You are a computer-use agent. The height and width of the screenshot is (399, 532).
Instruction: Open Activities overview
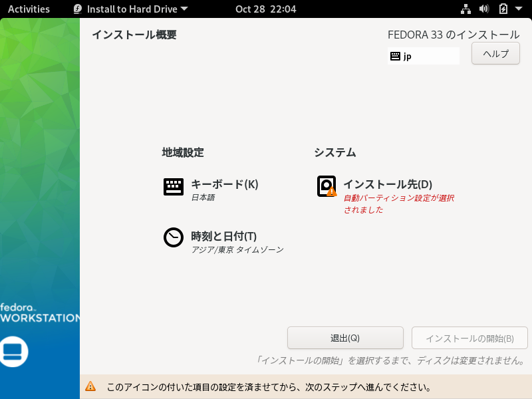pos(29,9)
